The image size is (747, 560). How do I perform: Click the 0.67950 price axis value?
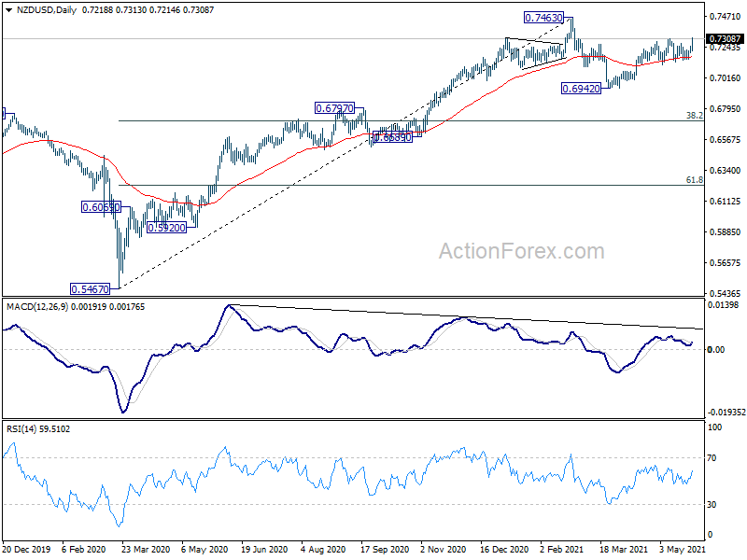[x=726, y=109]
